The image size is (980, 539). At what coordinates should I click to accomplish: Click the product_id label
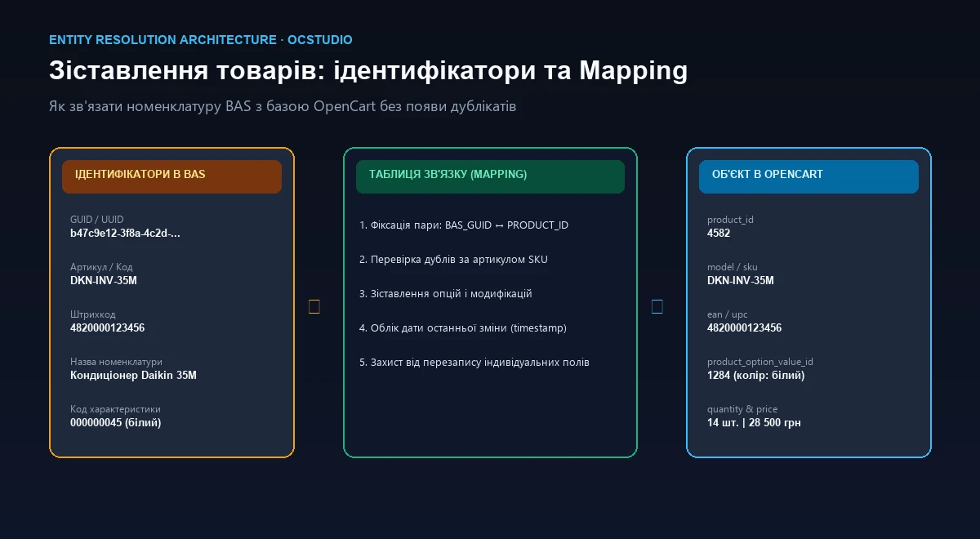pyautogui.click(x=730, y=220)
